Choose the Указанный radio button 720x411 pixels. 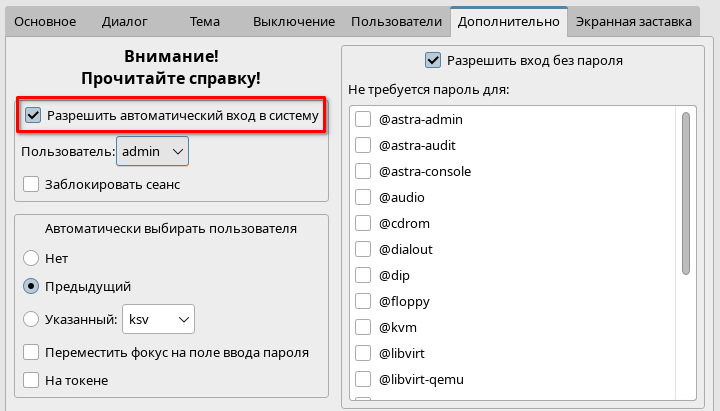pos(31,319)
